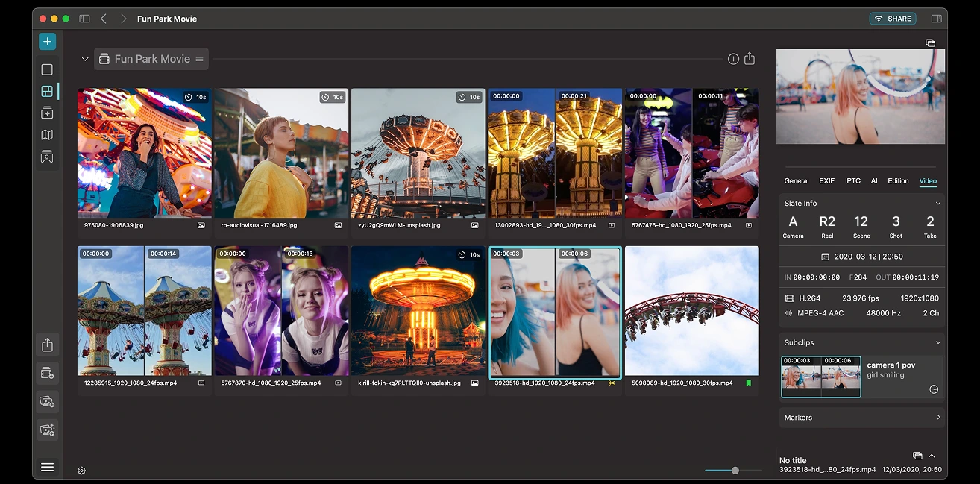Select the camera 1 pov subclip thumbnail

(820, 377)
